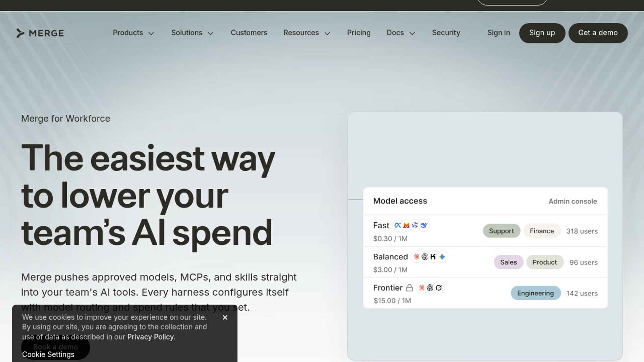The width and height of the screenshot is (644, 362).
Task: Expand the Solutions chevron
Action: 211,33
